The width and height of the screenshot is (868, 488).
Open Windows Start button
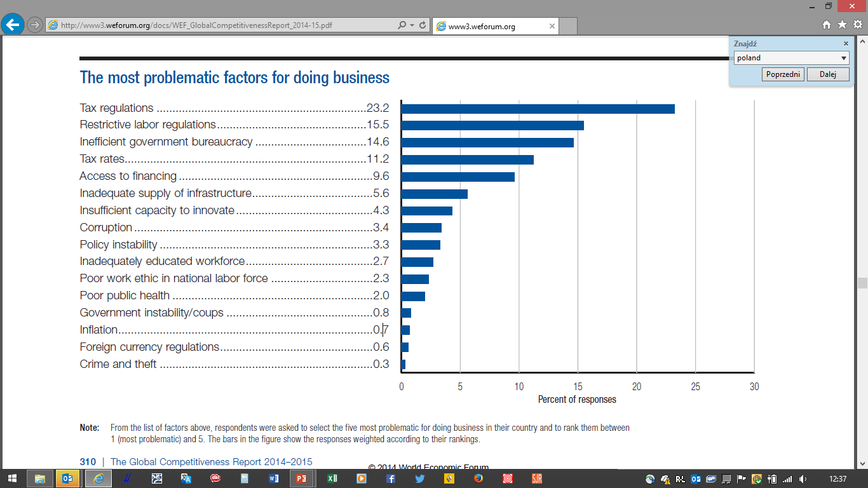(x=12, y=478)
